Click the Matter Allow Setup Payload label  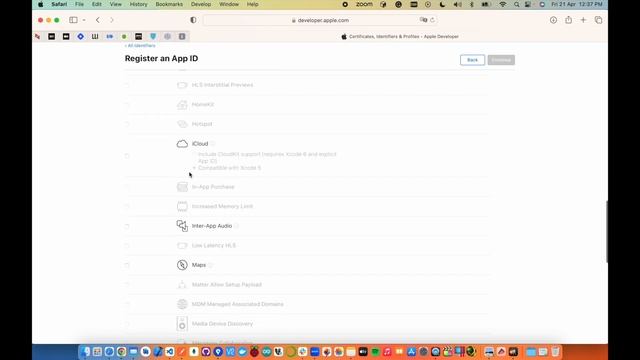227,284
